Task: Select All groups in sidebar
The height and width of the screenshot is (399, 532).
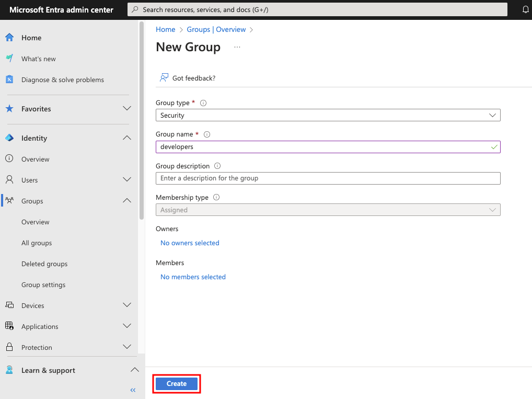Action: coord(37,243)
